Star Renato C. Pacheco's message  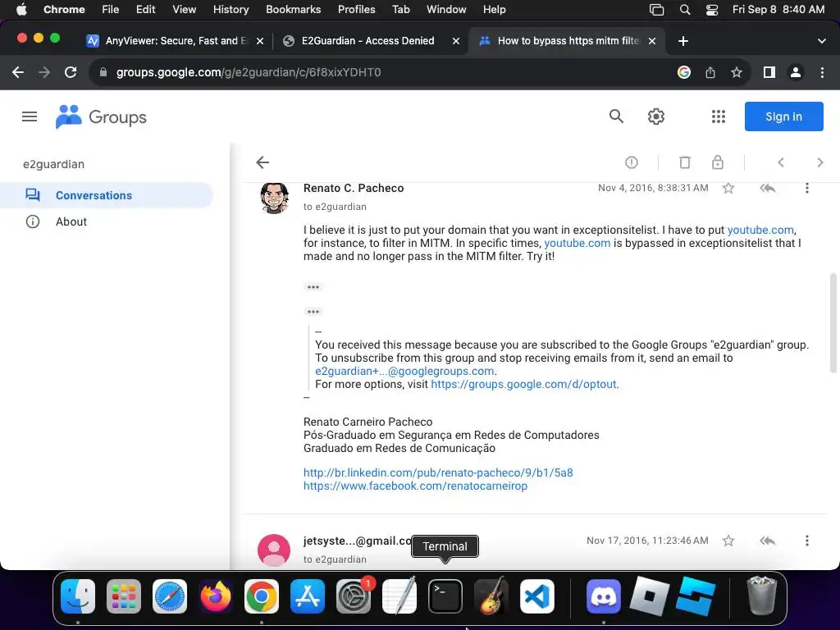coord(728,188)
